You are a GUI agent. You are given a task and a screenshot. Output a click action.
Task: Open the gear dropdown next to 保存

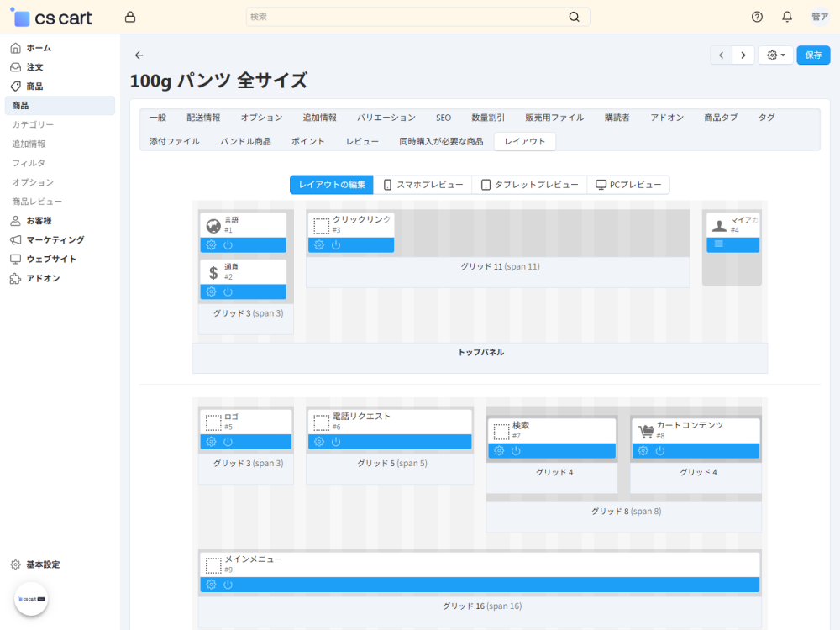click(775, 55)
